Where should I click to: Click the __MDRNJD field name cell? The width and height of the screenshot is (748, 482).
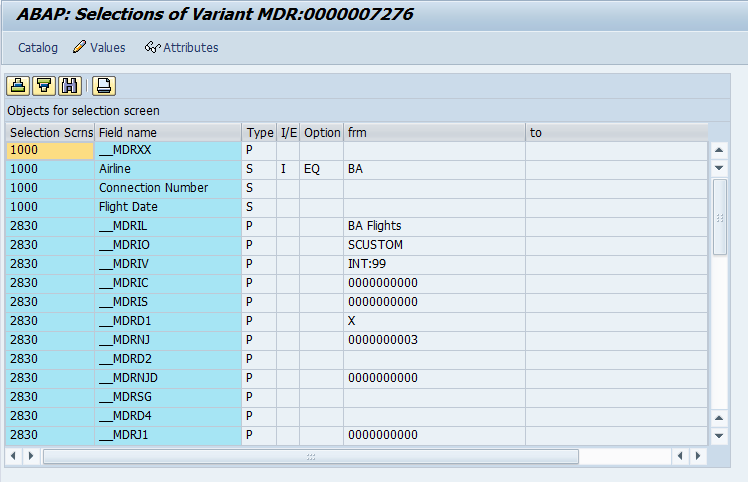168,379
